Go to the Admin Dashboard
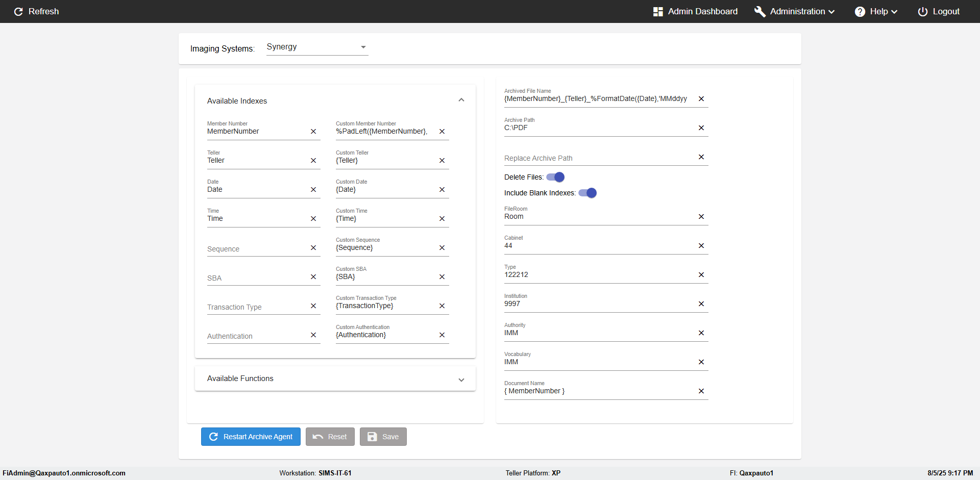 pos(696,11)
